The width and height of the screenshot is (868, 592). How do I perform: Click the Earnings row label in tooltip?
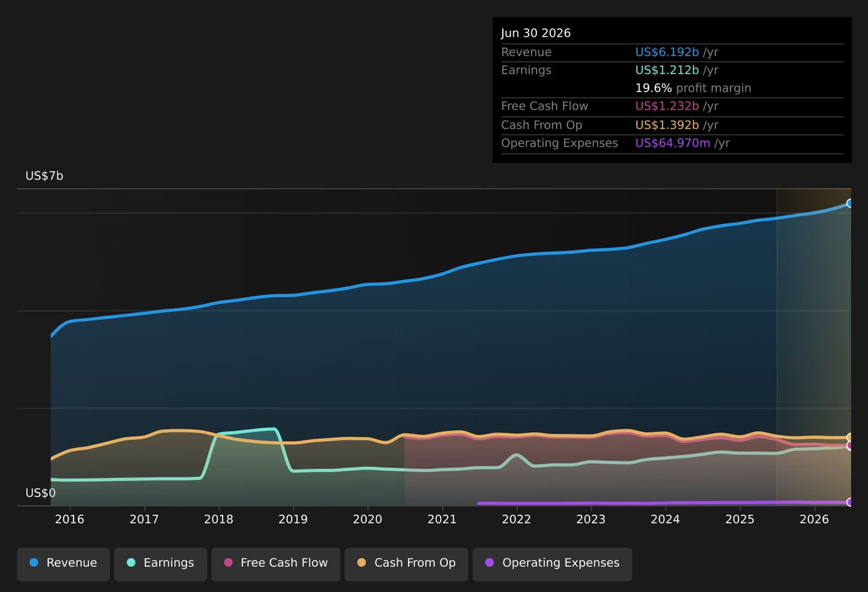coord(526,71)
